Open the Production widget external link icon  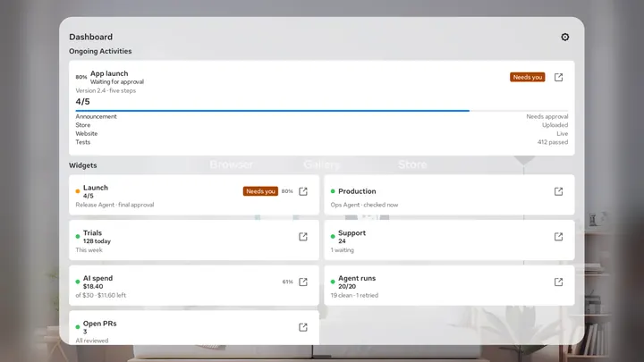[558, 191]
